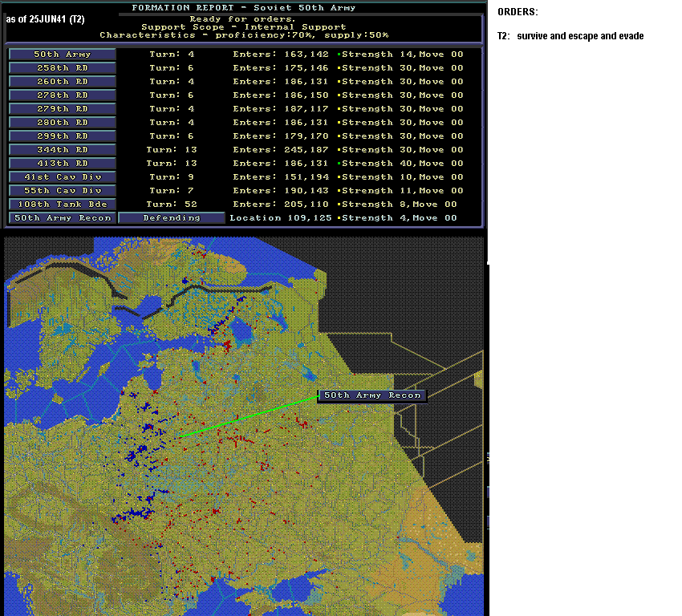Click the Formation Report title bar
Screen dimensions: 682x616
[244, 8]
